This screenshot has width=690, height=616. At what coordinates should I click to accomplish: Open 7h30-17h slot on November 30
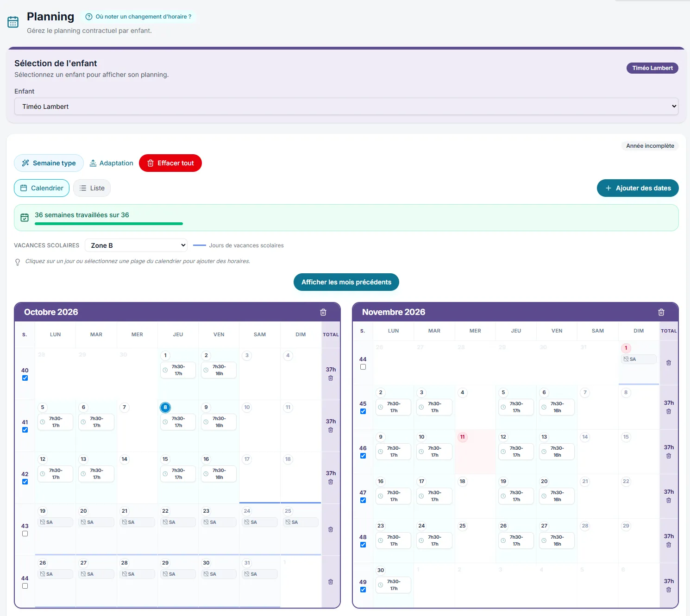point(393,585)
